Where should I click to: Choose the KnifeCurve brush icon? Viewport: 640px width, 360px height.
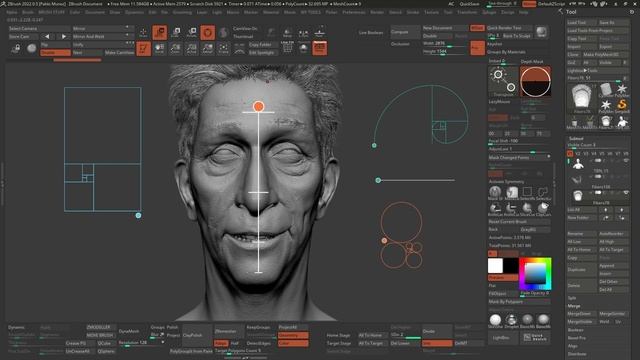495,209
